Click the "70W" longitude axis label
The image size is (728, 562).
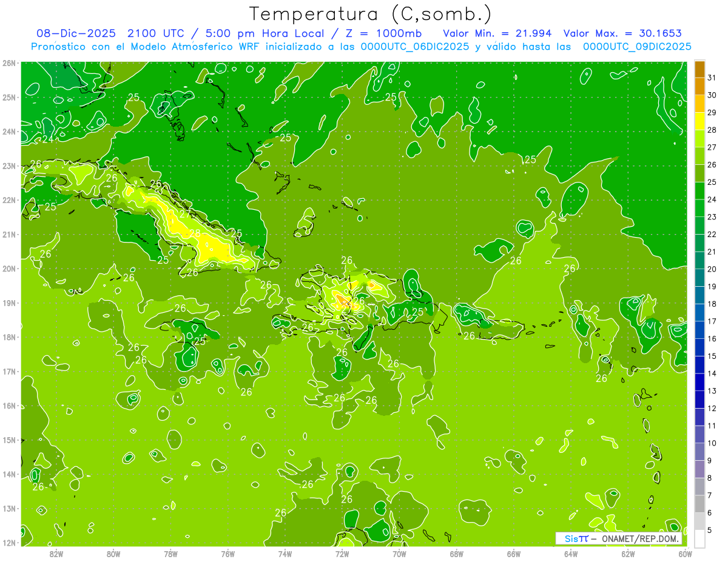(x=399, y=554)
